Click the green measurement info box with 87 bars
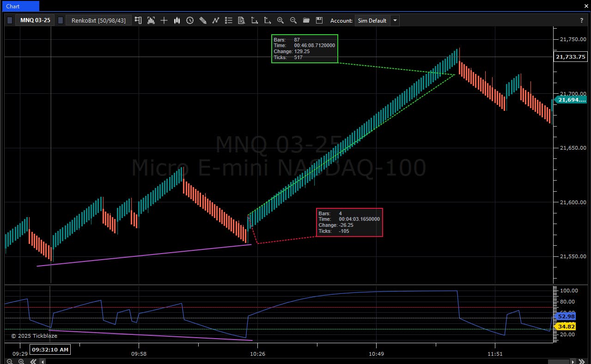The width and height of the screenshot is (591, 364). [x=305, y=49]
